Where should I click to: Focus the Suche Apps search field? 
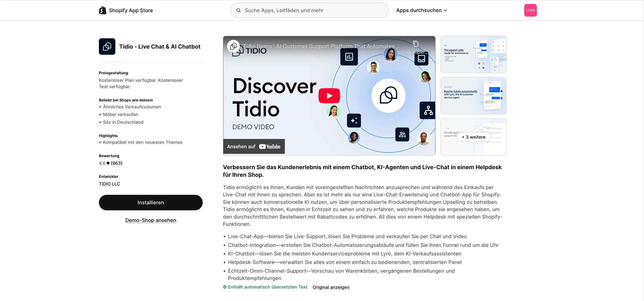coord(309,10)
